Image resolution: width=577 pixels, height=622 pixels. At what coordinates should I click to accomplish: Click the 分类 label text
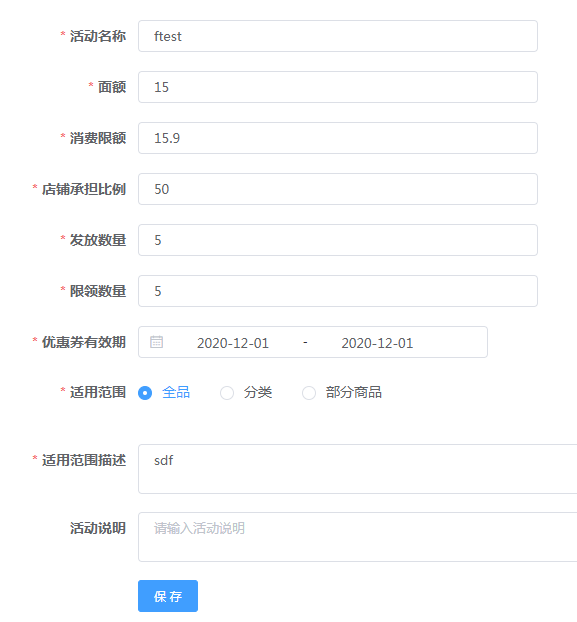(x=258, y=392)
